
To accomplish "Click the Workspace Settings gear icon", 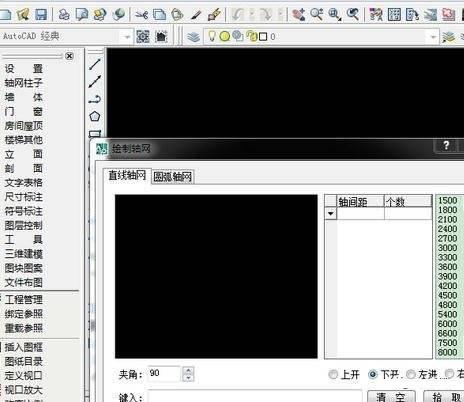I will point(143,36).
